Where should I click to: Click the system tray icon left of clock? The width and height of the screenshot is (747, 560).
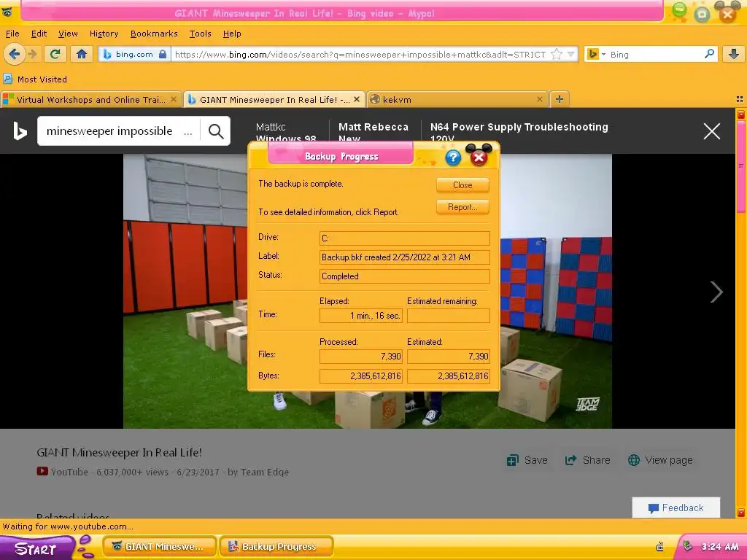click(687, 546)
